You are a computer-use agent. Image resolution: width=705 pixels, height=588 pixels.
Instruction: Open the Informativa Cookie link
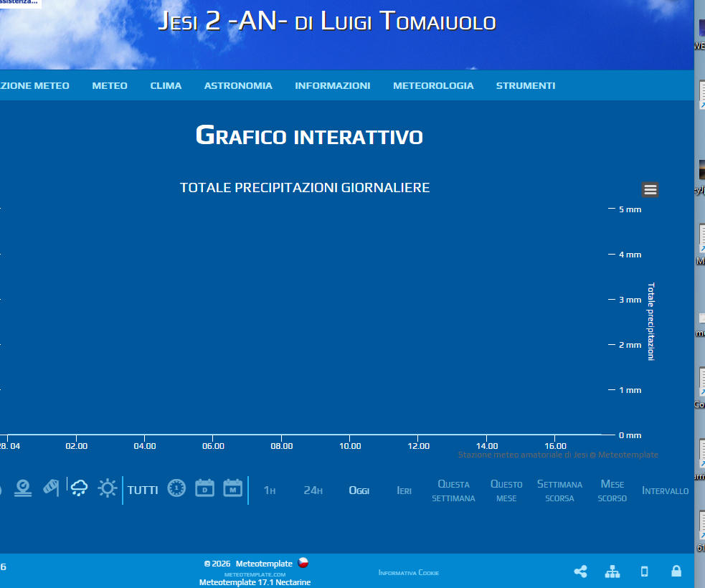[x=408, y=573]
